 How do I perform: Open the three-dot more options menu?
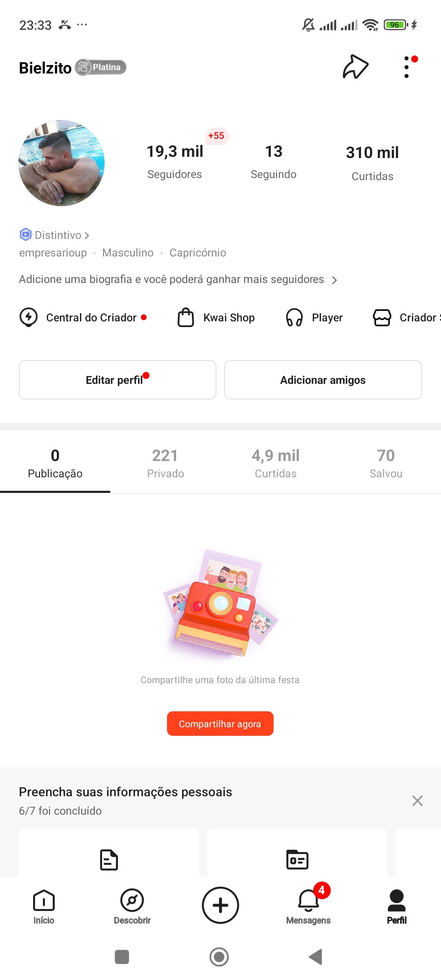click(x=407, y=67)
